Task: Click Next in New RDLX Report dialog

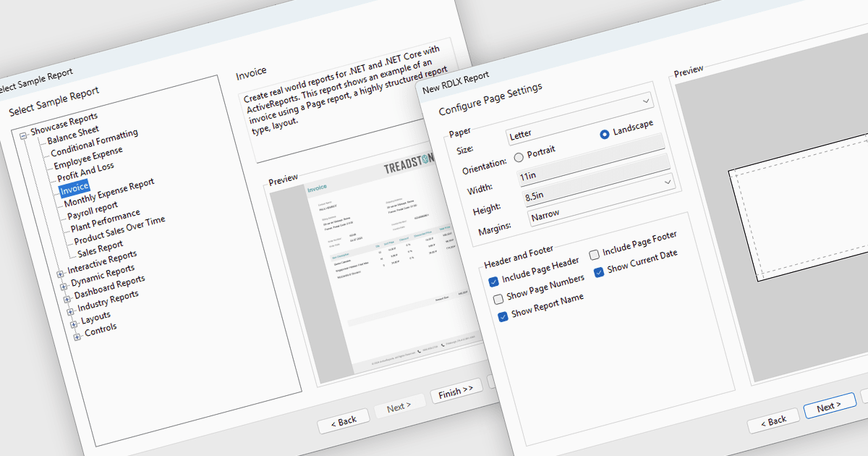Action: [830, 408]
